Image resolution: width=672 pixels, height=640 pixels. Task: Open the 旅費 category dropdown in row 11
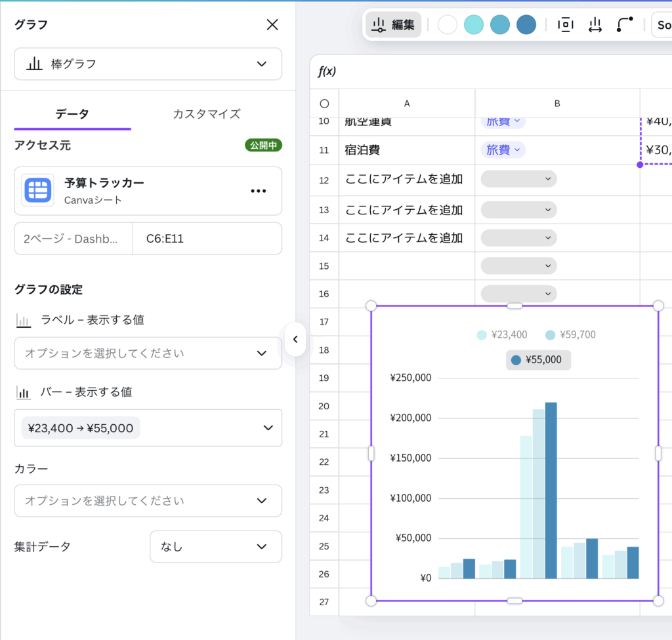503,150
